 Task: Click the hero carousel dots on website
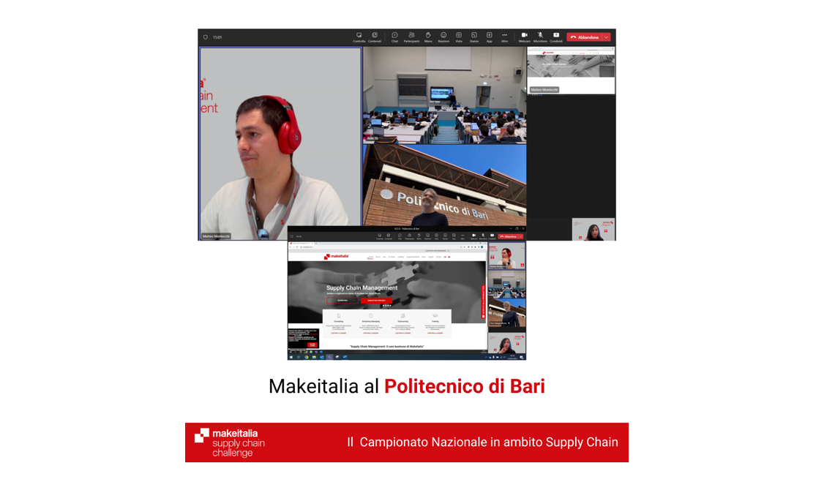tap(387, 306)
